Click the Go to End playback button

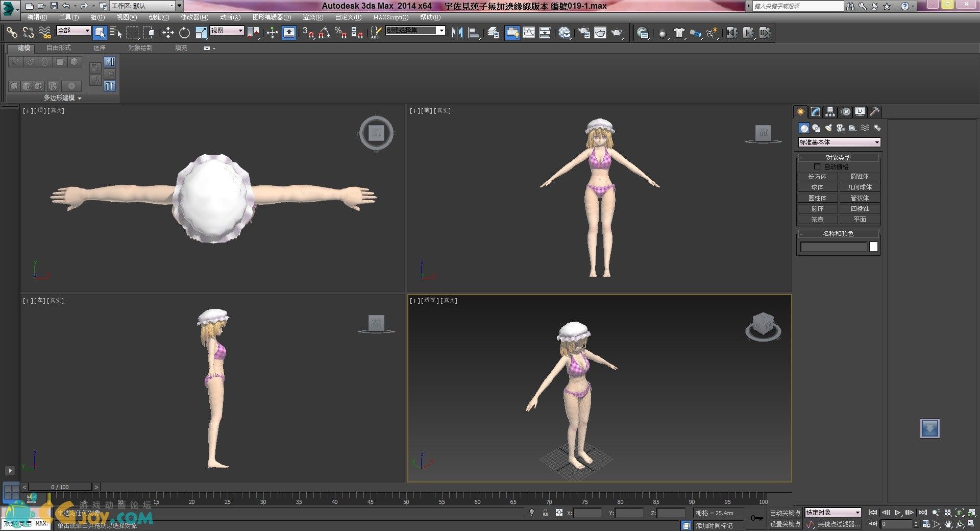coord(922,513)
